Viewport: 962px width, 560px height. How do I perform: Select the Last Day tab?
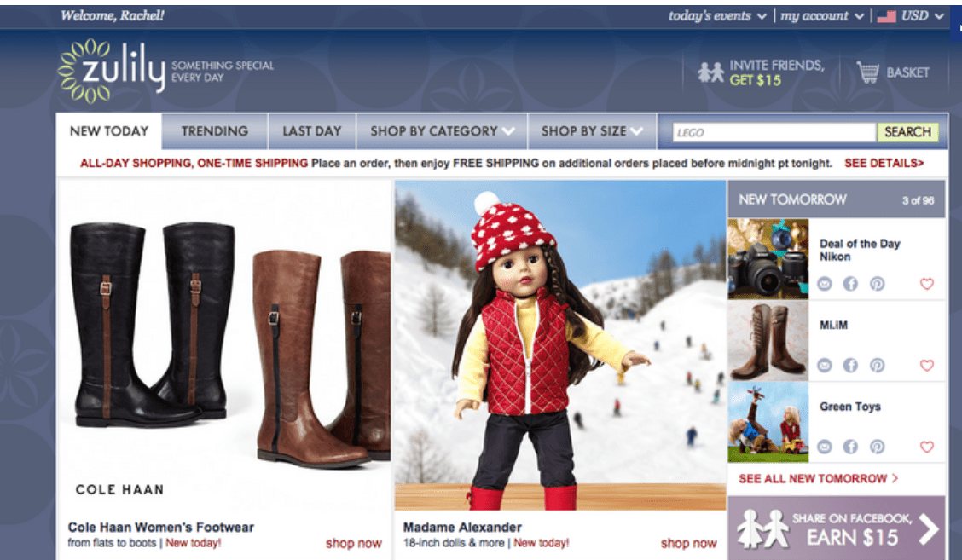(311, 131)
